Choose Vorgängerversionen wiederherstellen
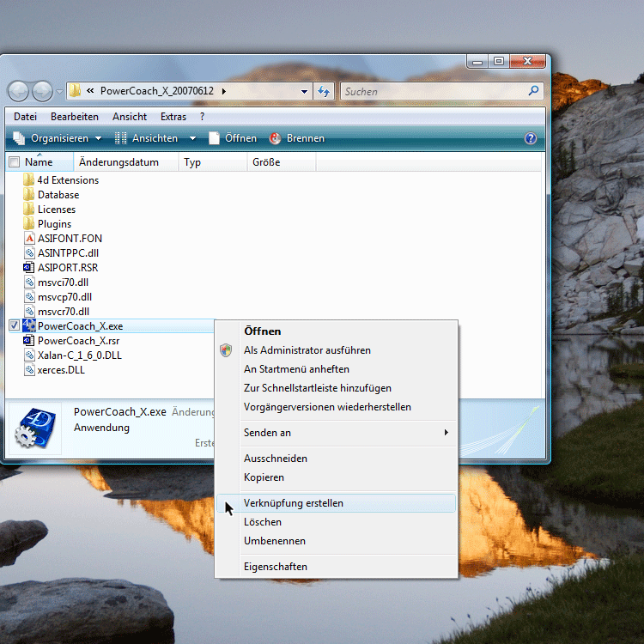Viewport: 644px width, 644px height. (336, 407)
